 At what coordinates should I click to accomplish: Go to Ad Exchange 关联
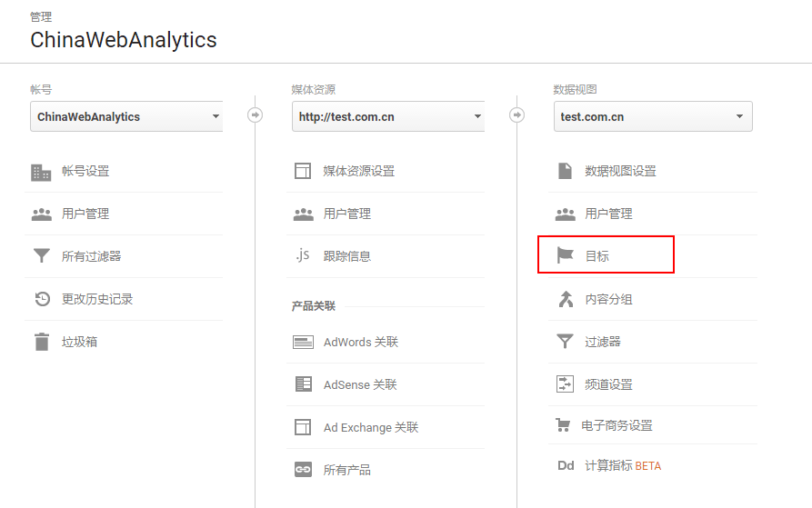click(x=370, y=427)
